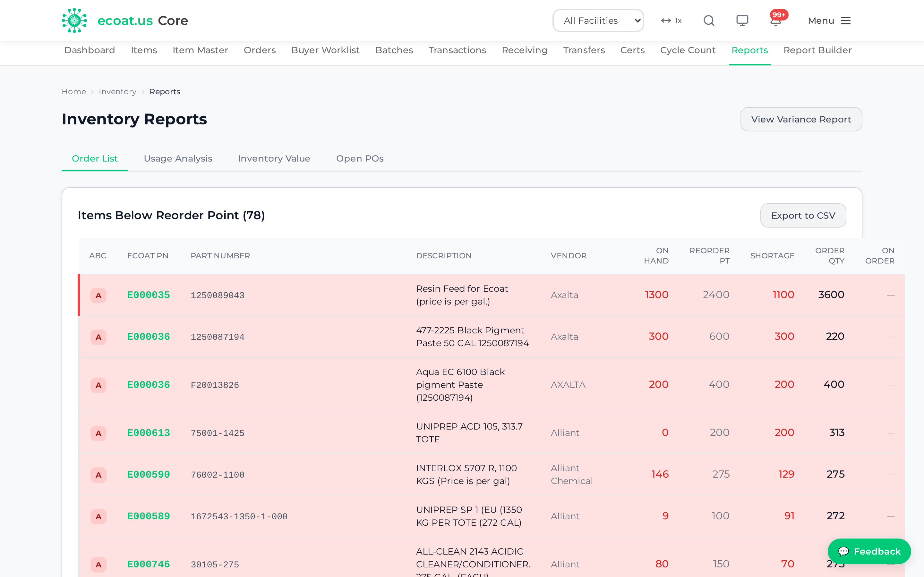The image size is (924, 577).
Task: Click the Inventory breadcrumb link
Action: [x=117, y=92]
